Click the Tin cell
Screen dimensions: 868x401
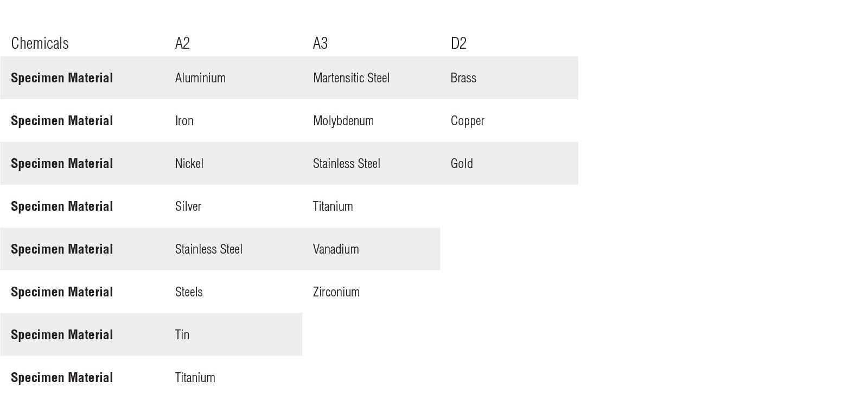click(x=182, y=335)
